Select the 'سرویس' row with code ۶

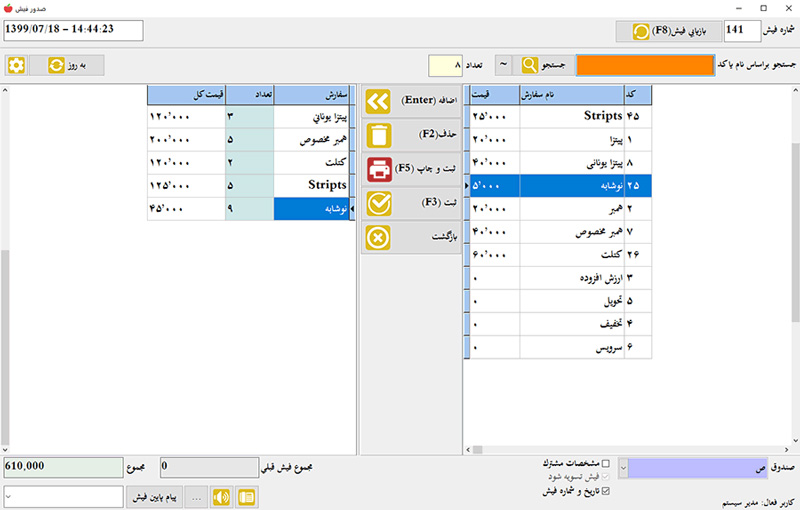[x=560, y=347]
